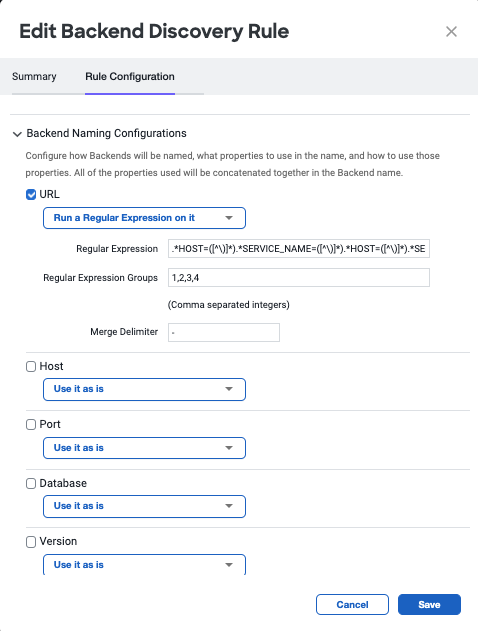Click the Cancel button
The height and width of the screenshot is (631, 478).
pyautogui.click(x=352, y=604)
